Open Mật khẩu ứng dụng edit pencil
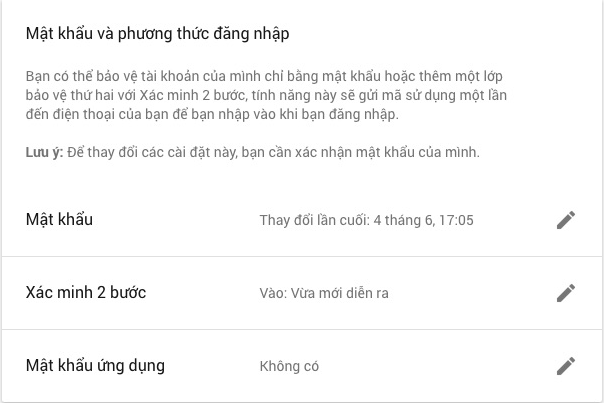The height and width of the screenshot is (403, 604). pos(566,366)
